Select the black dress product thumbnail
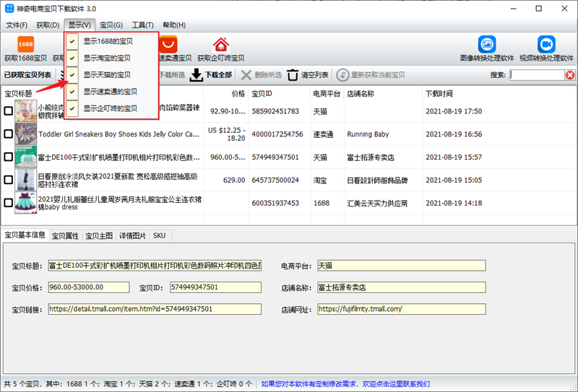Viewport: 578px width, 392px height. click(x=25, y=180)
